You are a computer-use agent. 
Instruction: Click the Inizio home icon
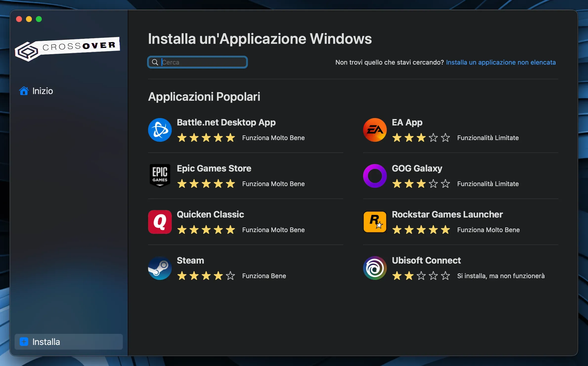[24, 91]
